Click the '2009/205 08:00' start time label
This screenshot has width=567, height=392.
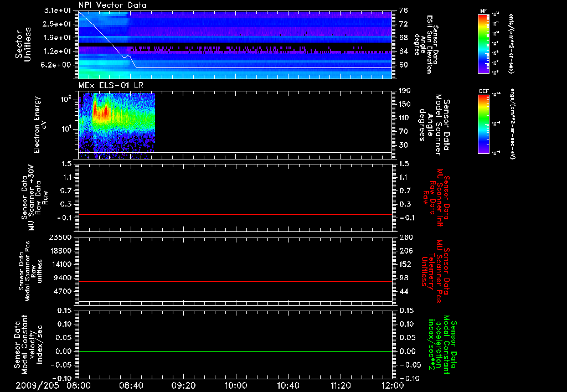click(x=54, y=385)
